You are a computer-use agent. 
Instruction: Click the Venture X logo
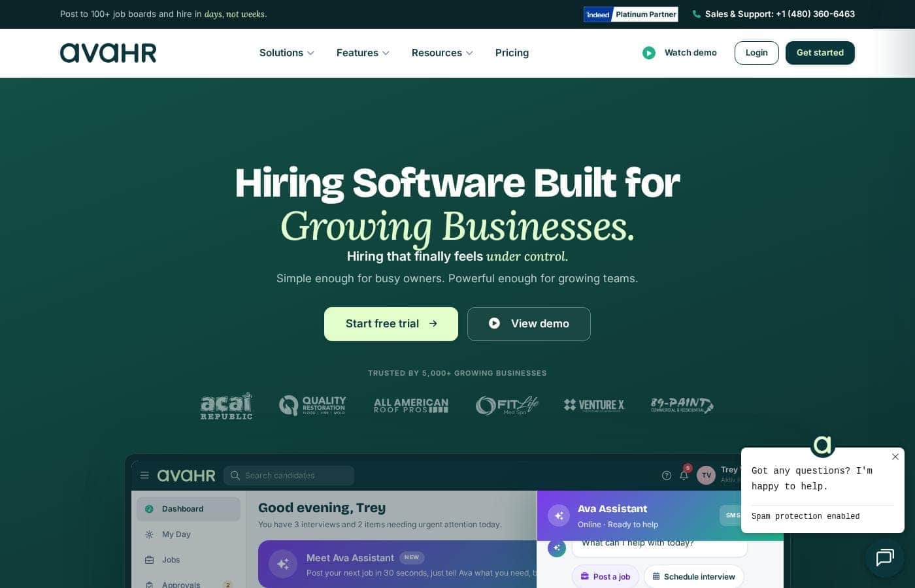pos(594,405)
